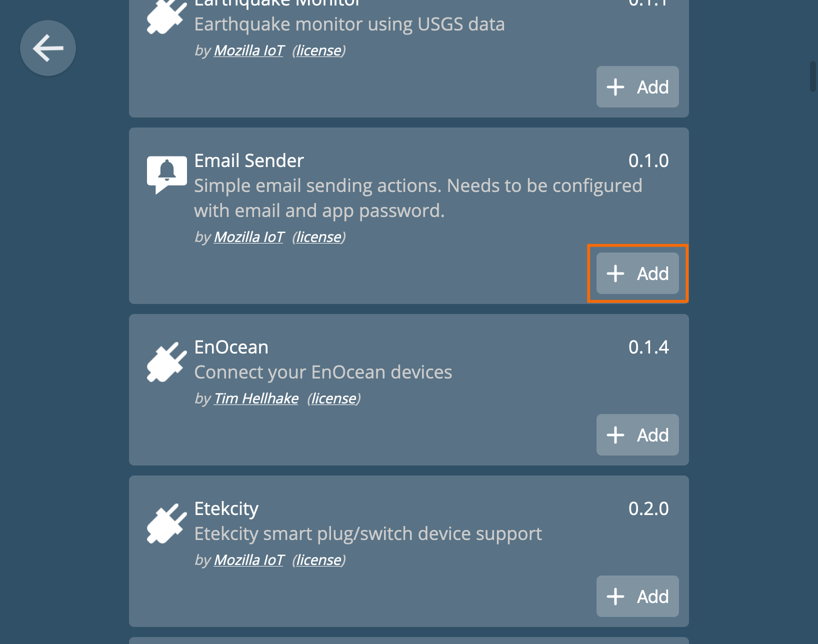Viewport: 818px width, 644px height.
Task: Open Mozilla IoT link under Email Sender
Action: tap(249, 237)
